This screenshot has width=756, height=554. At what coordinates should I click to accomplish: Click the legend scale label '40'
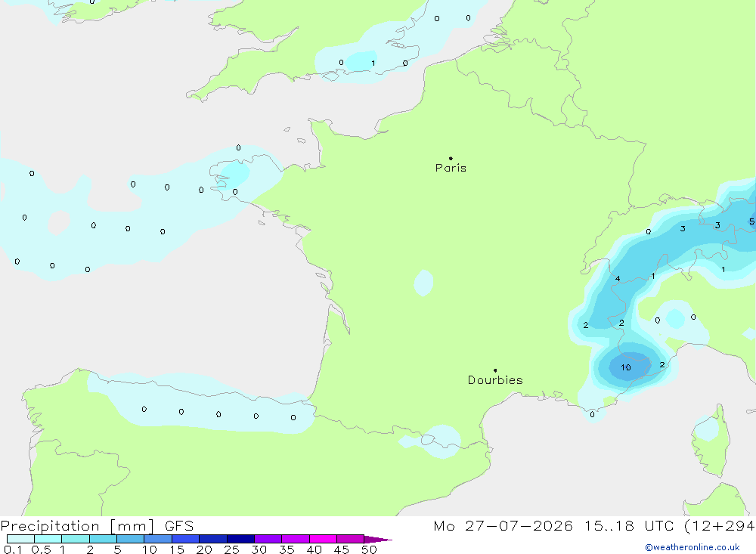(314, 549)
